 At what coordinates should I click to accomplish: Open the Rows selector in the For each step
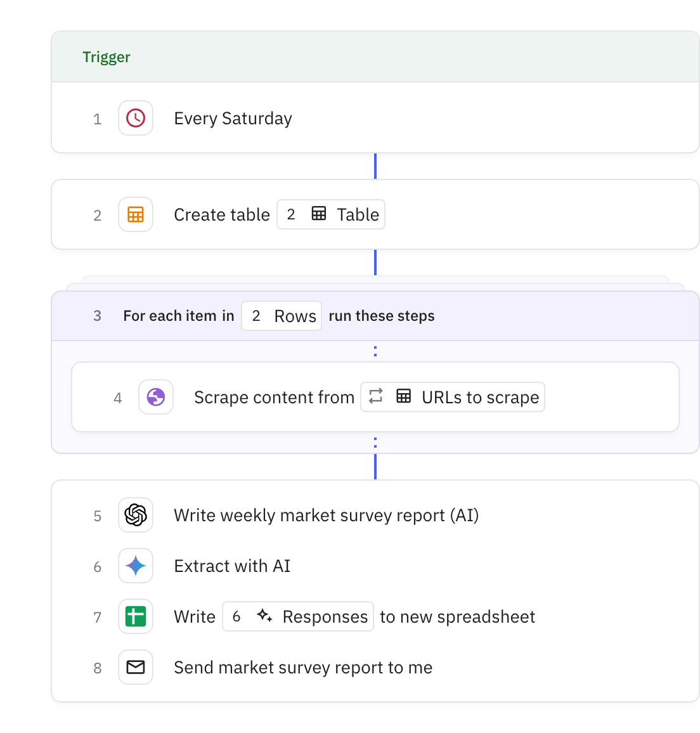(x=282, y=315)
